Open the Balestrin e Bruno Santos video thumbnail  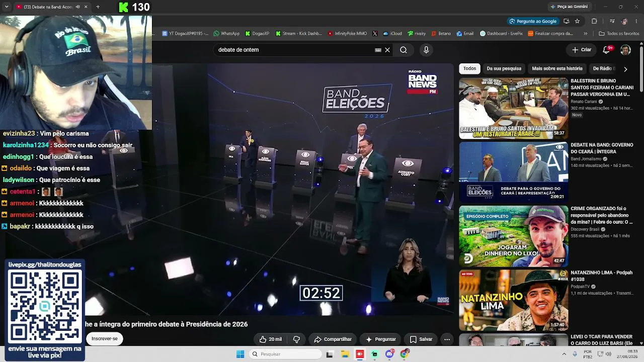point(513,108)
